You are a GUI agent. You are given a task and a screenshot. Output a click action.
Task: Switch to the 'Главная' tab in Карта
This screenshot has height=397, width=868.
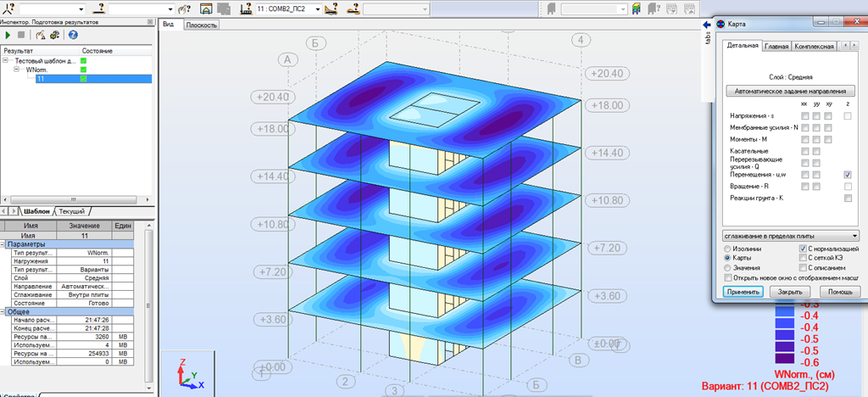coord(776,46)
